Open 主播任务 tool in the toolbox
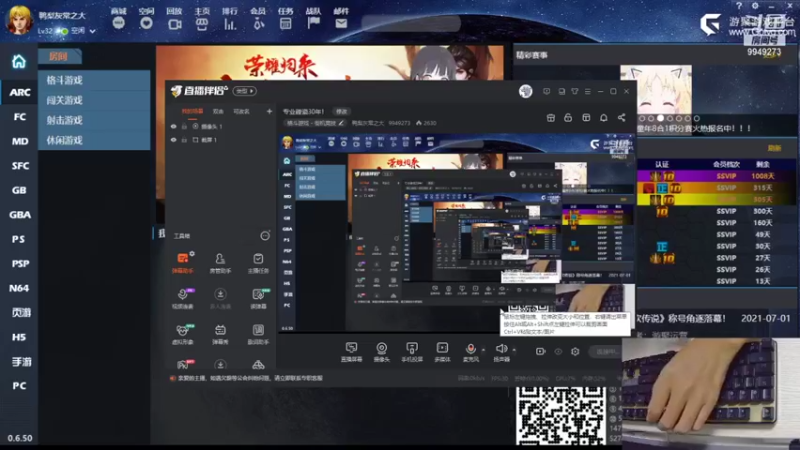This screenshot has width=800, height=450. point(258,263)
